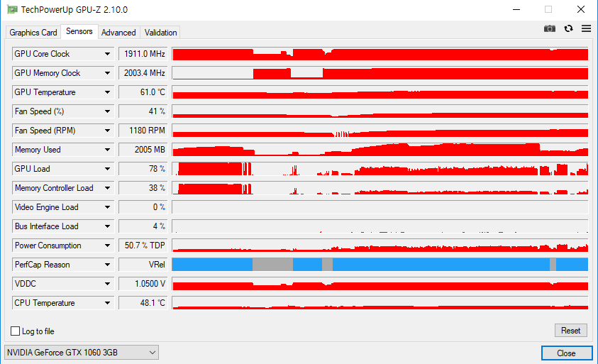Click the GPU Core Clock history graph

point(380,54)
